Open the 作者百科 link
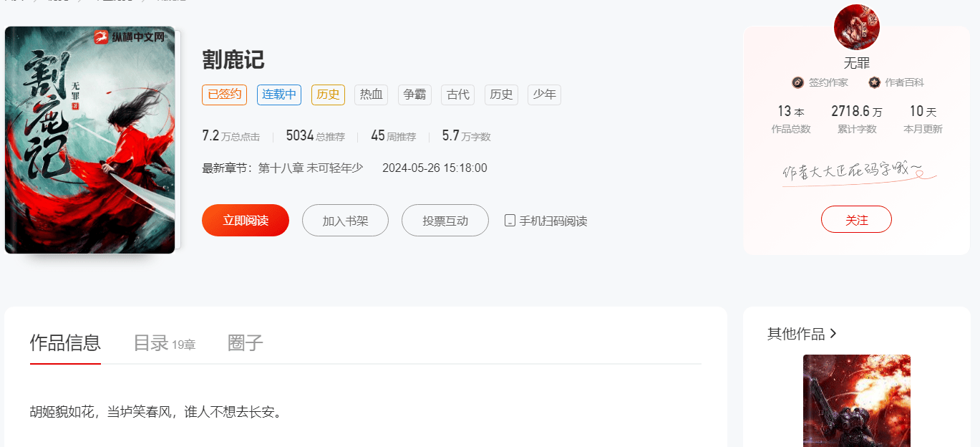The width and height of the screenshot is (980, 447). tap(905, 82)
